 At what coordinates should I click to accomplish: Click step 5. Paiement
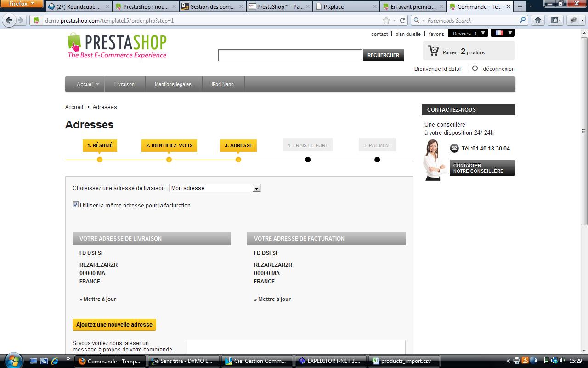point(377,145)
